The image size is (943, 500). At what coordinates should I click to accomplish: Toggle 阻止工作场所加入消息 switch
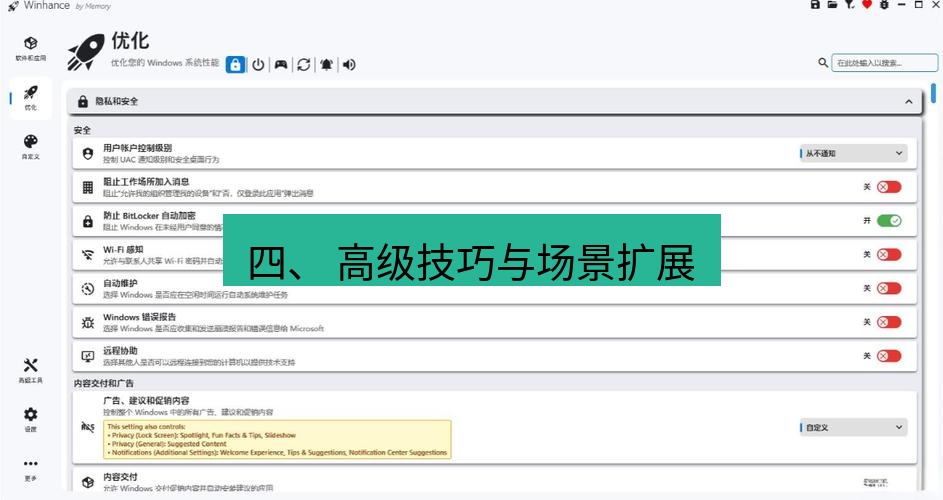pyautogui.click(x=888, y=187)
